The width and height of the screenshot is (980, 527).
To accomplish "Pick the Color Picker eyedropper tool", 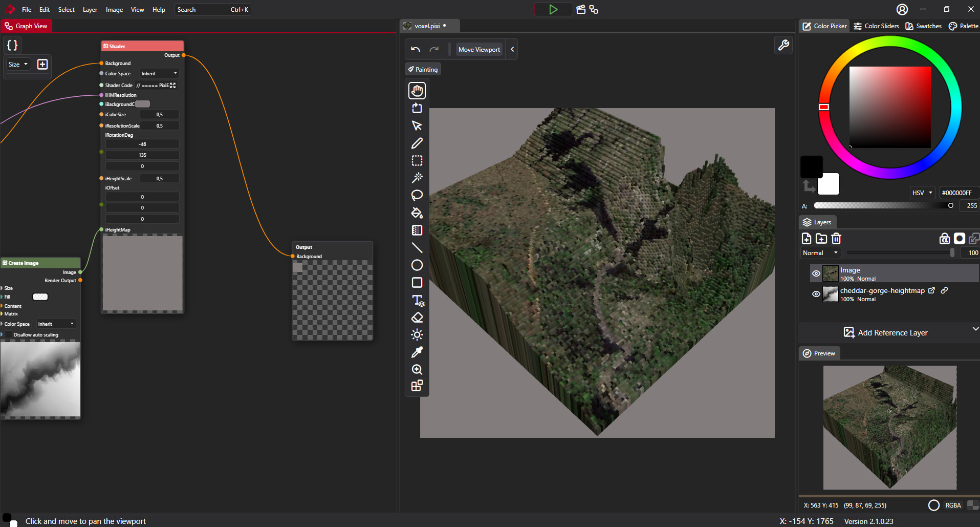I will tap(417, 352).
